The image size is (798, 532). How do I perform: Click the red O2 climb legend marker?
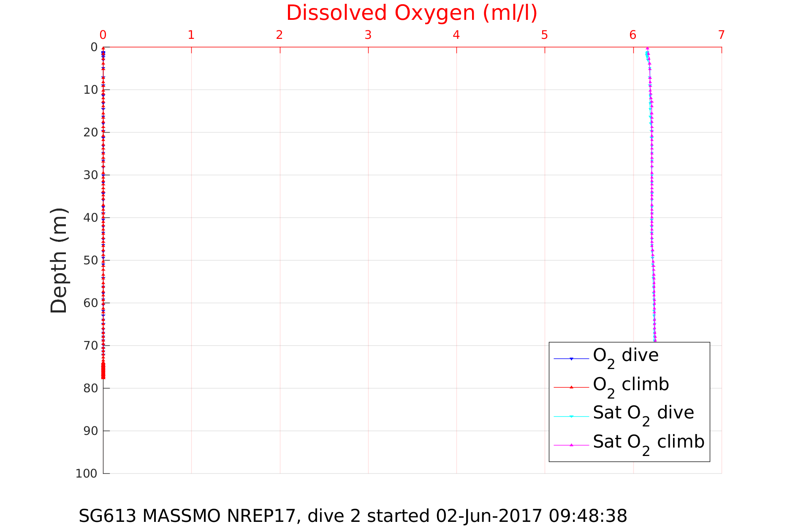tap(571, 387)
